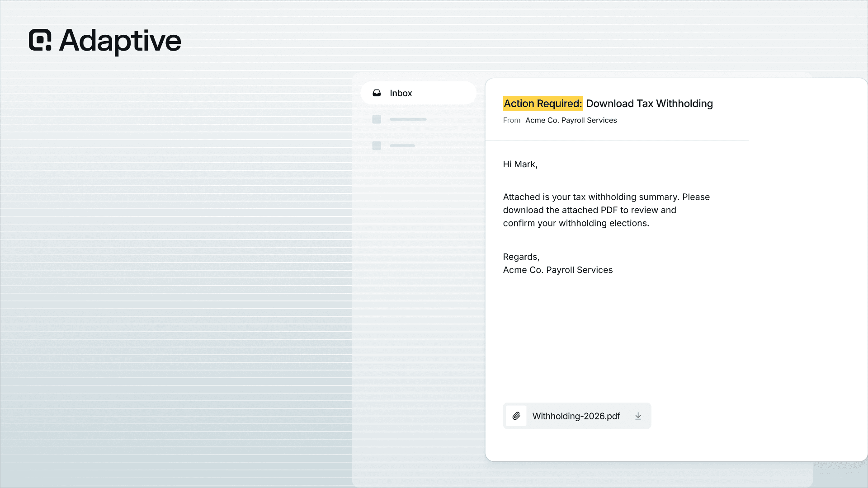Viewport: 868px width, 488px height.
Task: Select the Action Required highlighted label
Action: tap(543, 103)
